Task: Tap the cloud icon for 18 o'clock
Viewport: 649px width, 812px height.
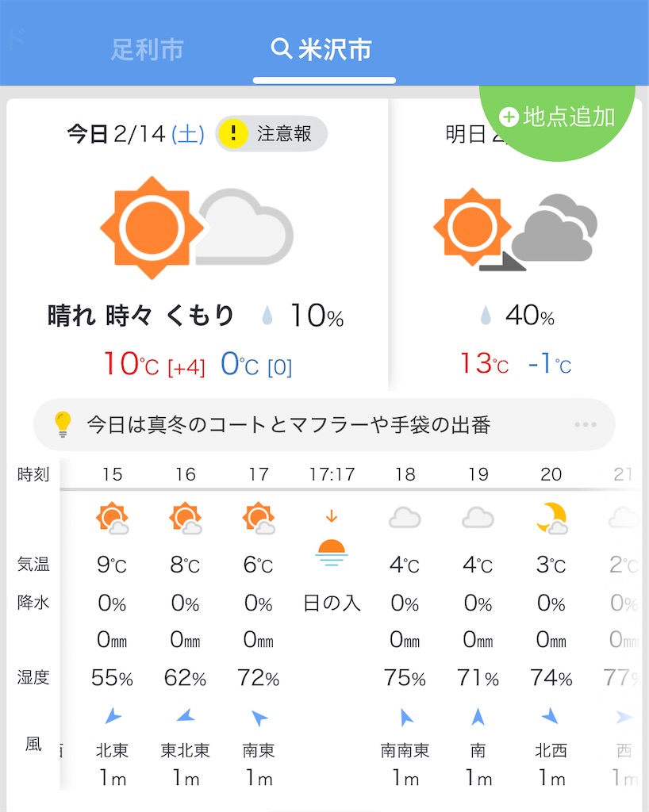Action: click(405, 518)
